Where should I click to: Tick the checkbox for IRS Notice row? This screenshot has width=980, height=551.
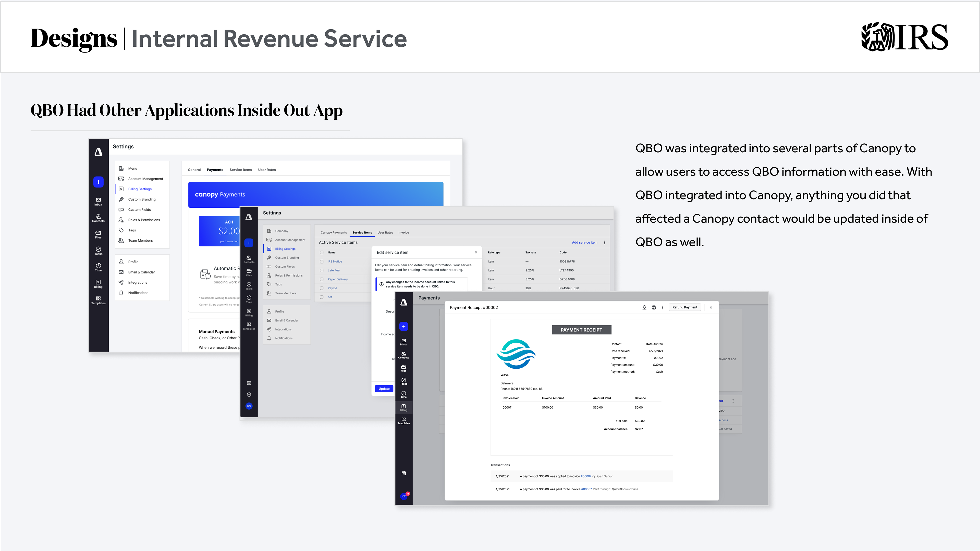(322, 262)
